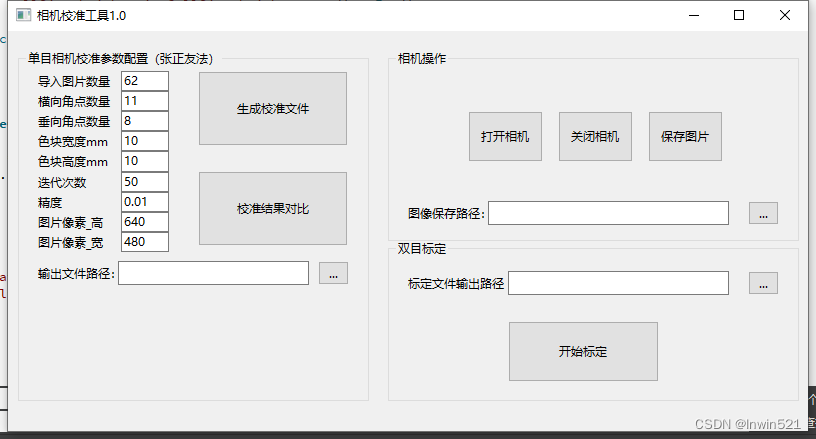The image size is (816, 439).
Task: Focus the 导入图片数量 field showing 62
Action: 145,81
